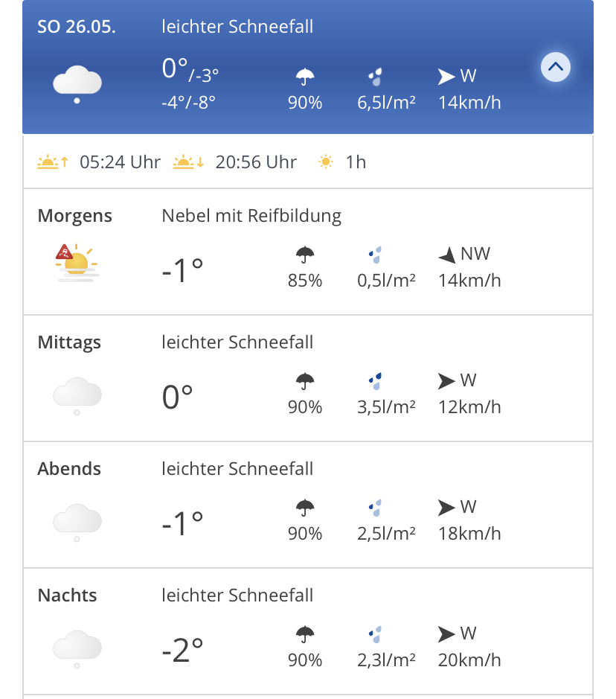
Task: Click the white umbrella icon in header
Action: click(x=305, y=76)
